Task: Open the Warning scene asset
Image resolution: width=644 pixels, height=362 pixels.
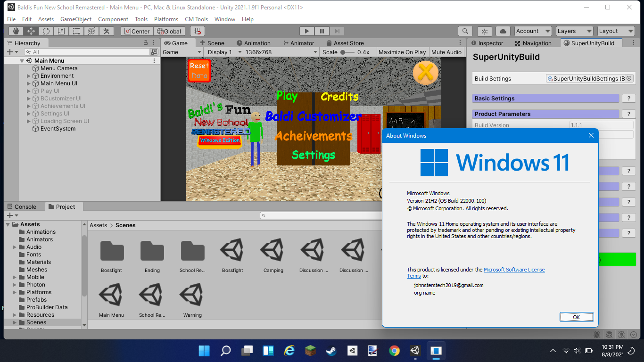Action: pyautogui.click(x=192, y=300)
